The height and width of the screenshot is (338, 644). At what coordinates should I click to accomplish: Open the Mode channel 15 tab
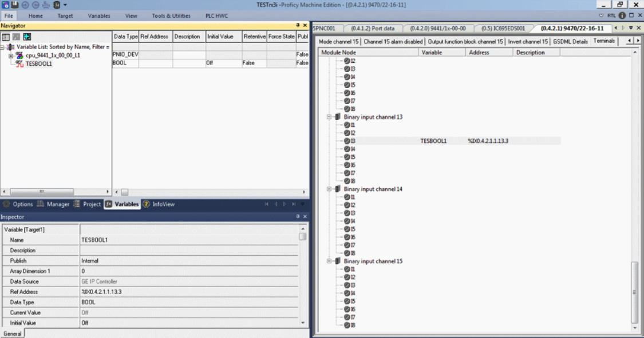(338, 42)
